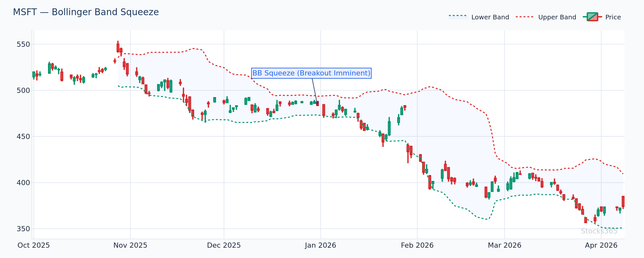Click the 400 y-axis tick label
Screen dimensions: 644x258
click(x=23, y=183)
